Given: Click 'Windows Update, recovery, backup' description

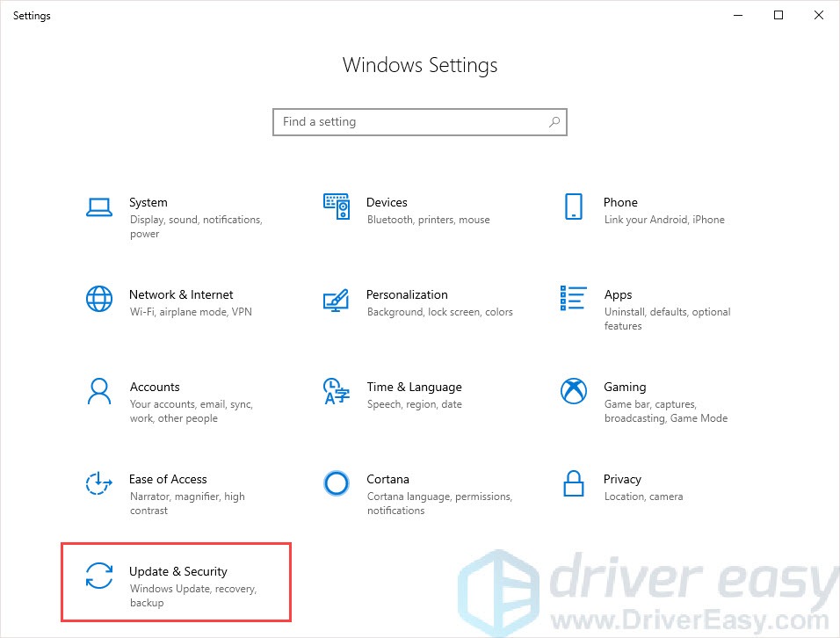Looking at the screenshot, I should [x=193, y=595].
